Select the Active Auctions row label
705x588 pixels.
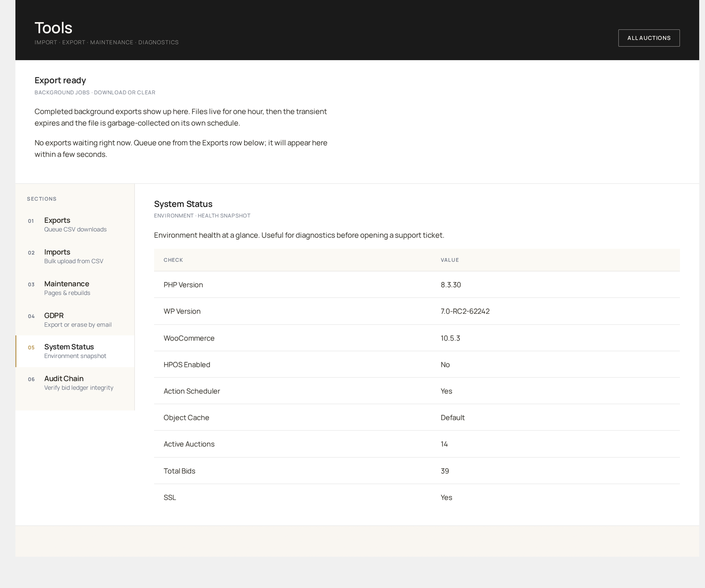tap(189, 444)
